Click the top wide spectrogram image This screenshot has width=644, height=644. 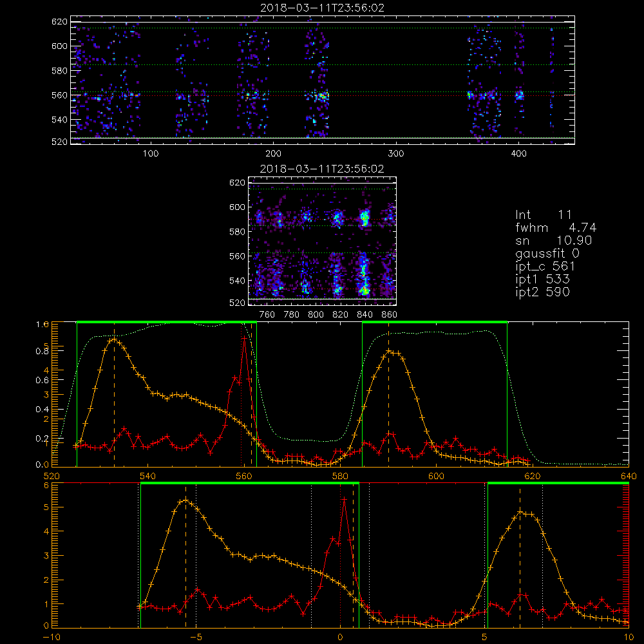(x=323, y=80)
